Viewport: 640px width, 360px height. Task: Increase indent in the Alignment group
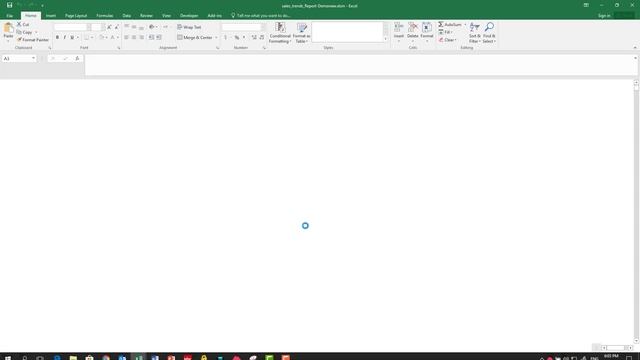[x=159, y=37]
